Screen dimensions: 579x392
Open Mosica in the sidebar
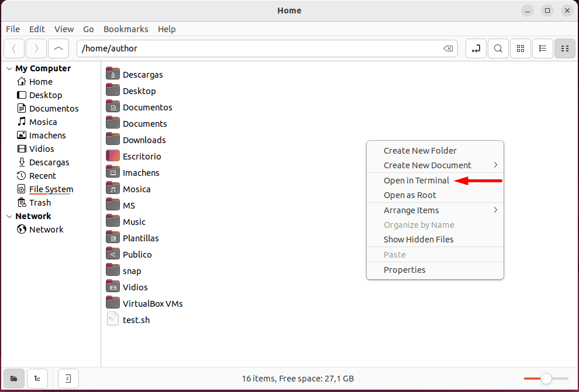coord(37,122)
